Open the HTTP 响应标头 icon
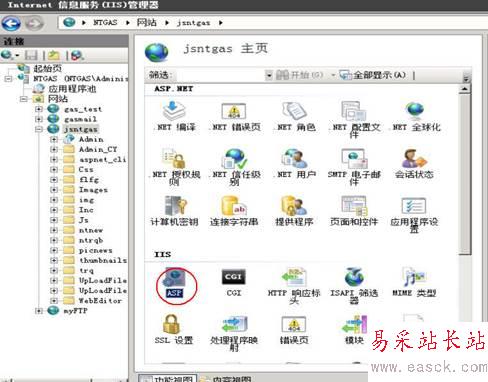The height and width of the screenshot is (382, 488). (x=294, y=277)
